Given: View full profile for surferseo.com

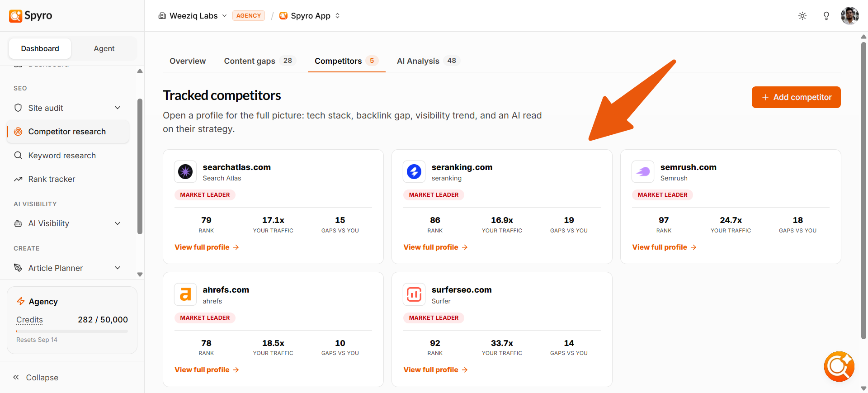Looking at the screenshot, I should click(436, 370).
